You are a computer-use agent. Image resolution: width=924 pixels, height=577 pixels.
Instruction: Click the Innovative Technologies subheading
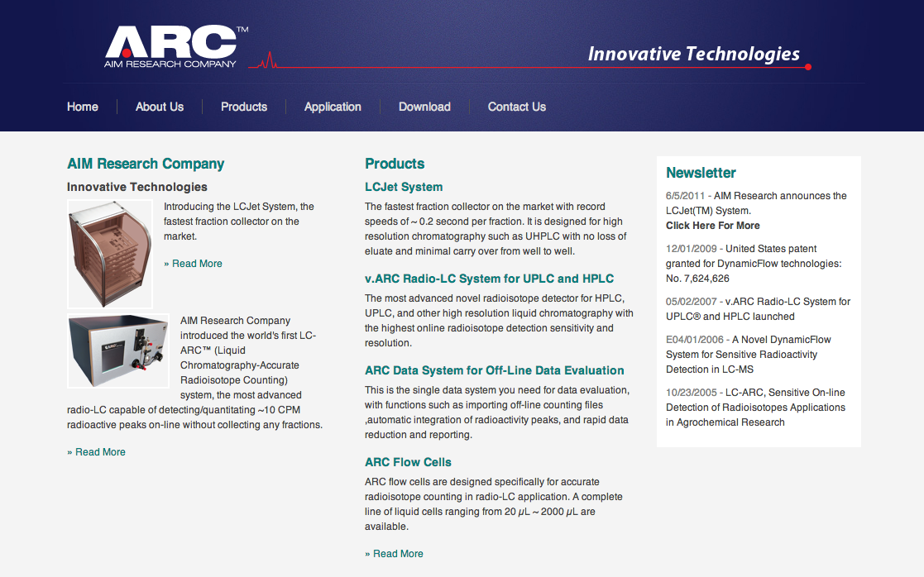click(136, 187)
